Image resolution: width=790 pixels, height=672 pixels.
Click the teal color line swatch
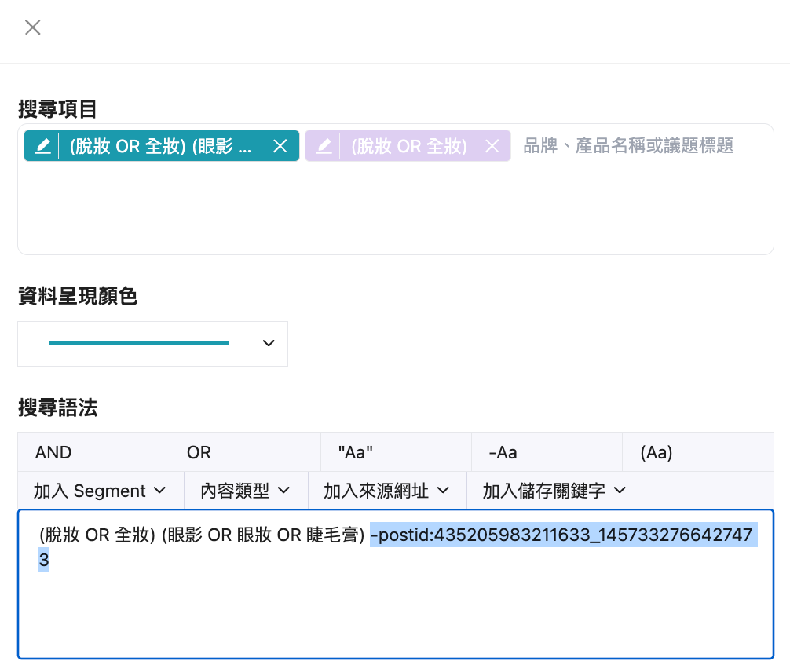coord(139,344)
